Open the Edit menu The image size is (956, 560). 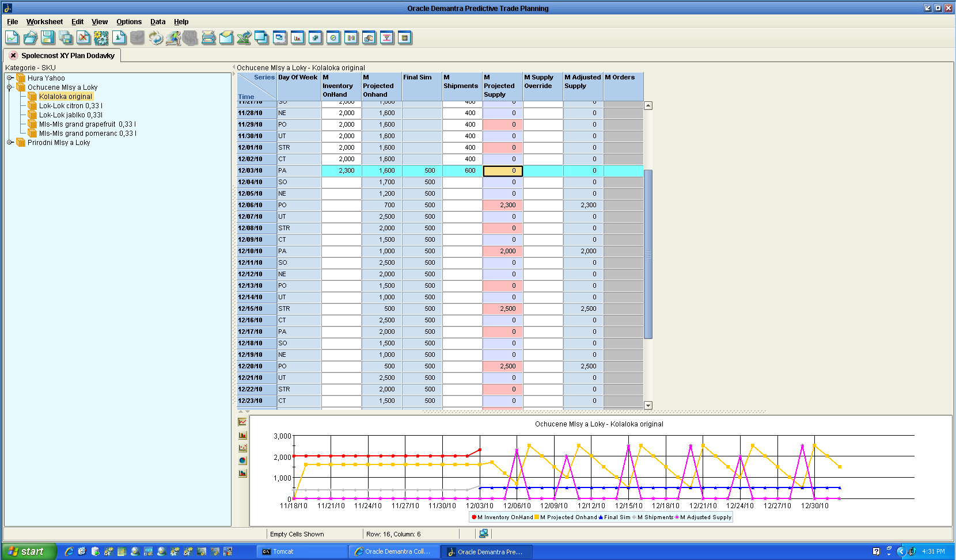point(77,22)
